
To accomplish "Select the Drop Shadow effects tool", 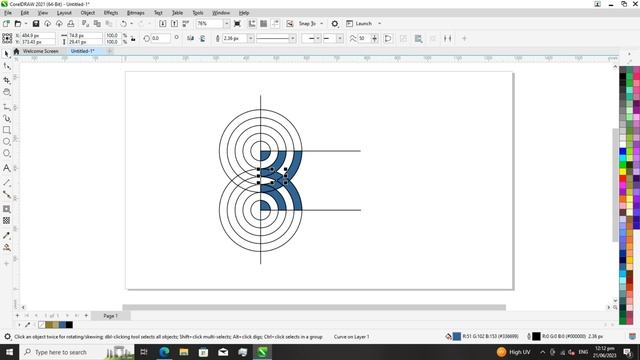I will point(7,209).
